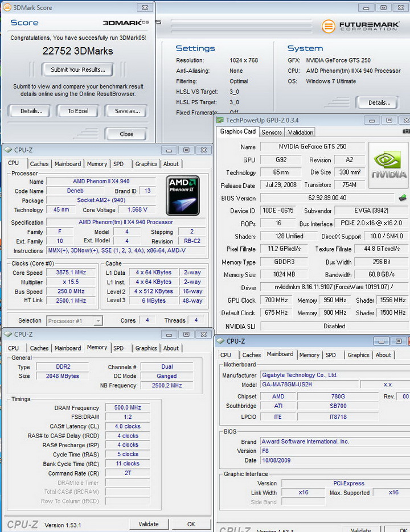Screen dimensions: 410x532
Task: Click the Code Name value Deneb
Action: [75, 191]
